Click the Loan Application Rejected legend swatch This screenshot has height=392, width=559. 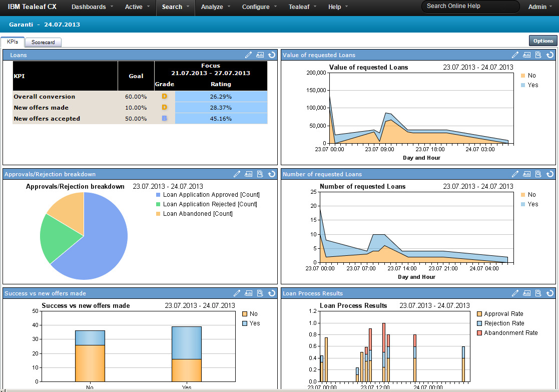[x=158, y=204]
